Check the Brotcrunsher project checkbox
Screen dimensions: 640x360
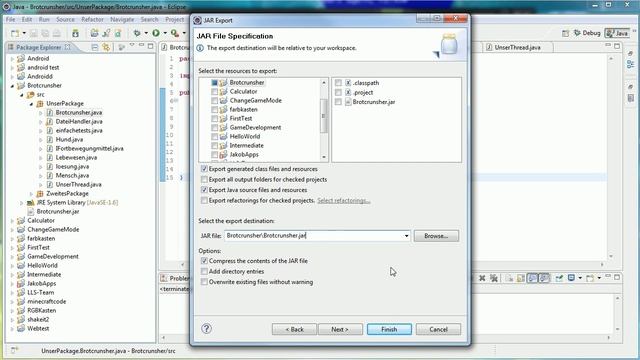(x=214, y=82)
